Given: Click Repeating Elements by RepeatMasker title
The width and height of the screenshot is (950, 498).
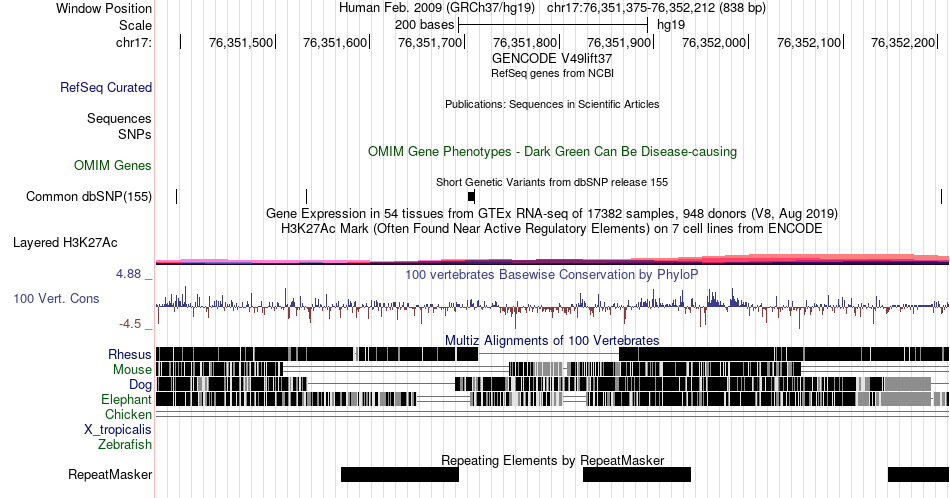Looking at the screenshot, I should [552, 460].
